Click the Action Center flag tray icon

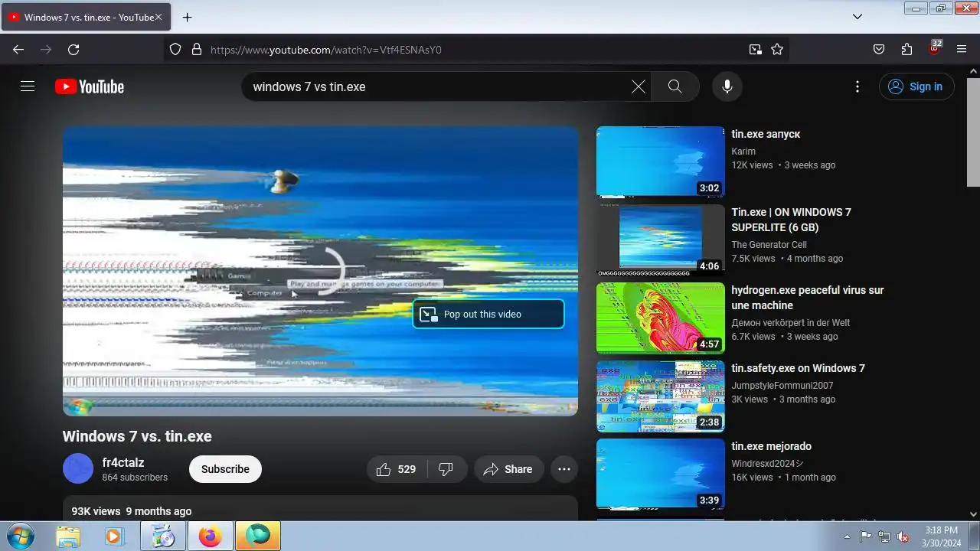(x=866, y=536)
